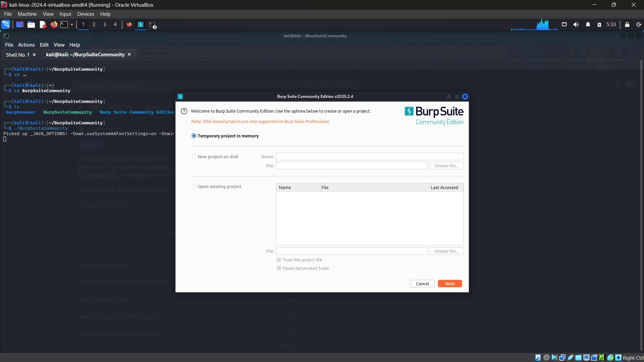The height and width of the screenshot is (362, 644).
Task: Click the Name field under New project on disk
Action: (x=370, y=157)
